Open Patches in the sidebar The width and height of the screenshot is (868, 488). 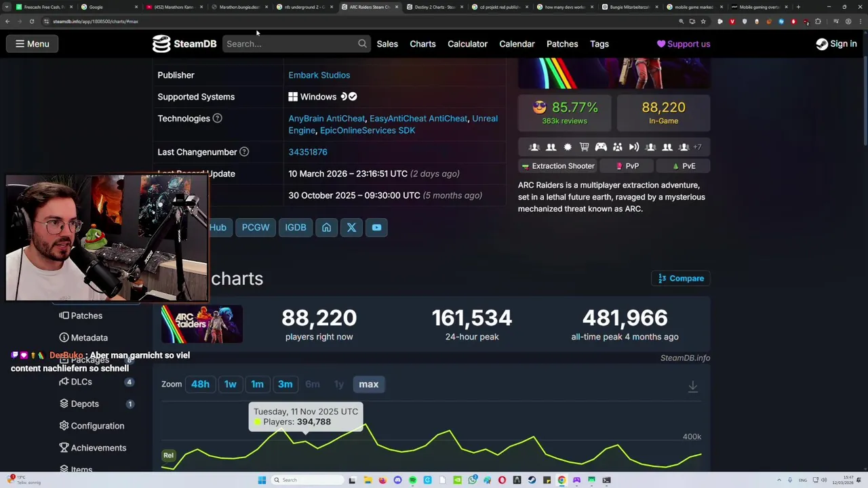pos(81,316)
